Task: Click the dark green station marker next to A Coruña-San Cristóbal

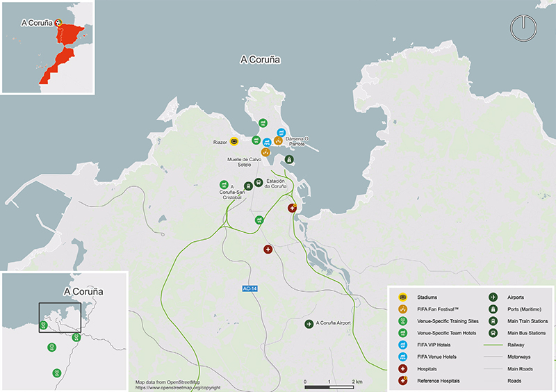Action: click(248, 186)
